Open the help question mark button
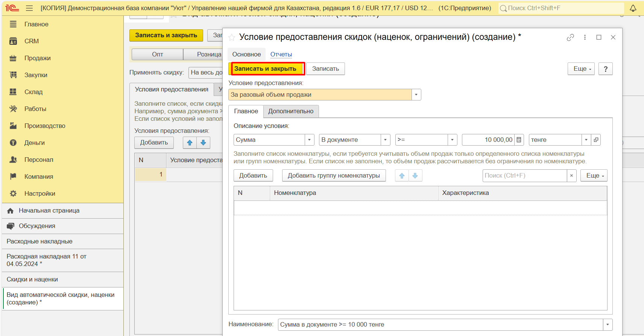The height and width of the screenshot is (336, 644). 605,69
